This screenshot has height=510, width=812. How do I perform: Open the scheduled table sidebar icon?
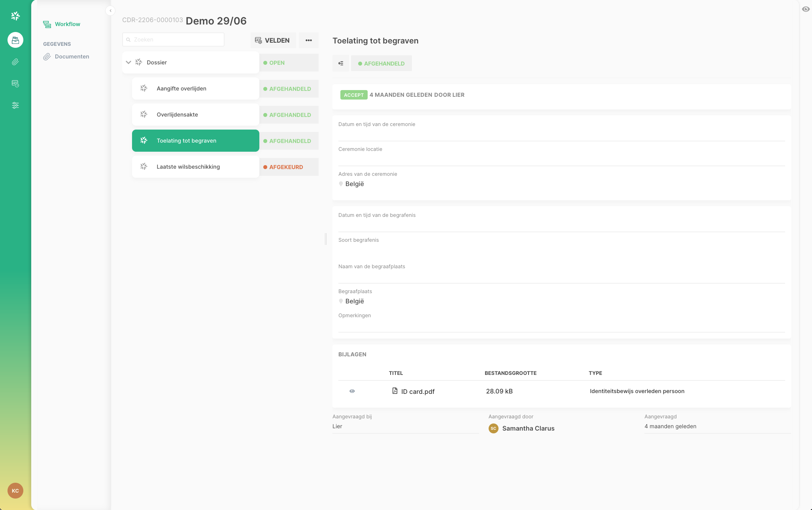coord(15,84)
